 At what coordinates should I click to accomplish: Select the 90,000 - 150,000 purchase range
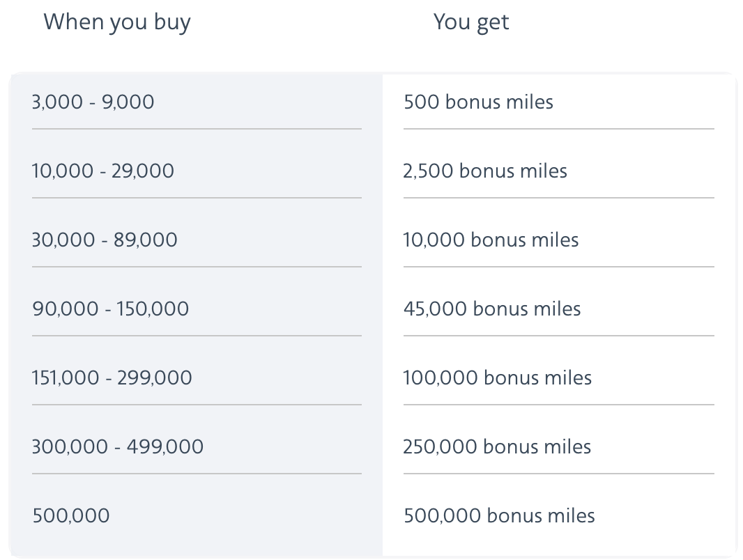(x=110, y=309)
